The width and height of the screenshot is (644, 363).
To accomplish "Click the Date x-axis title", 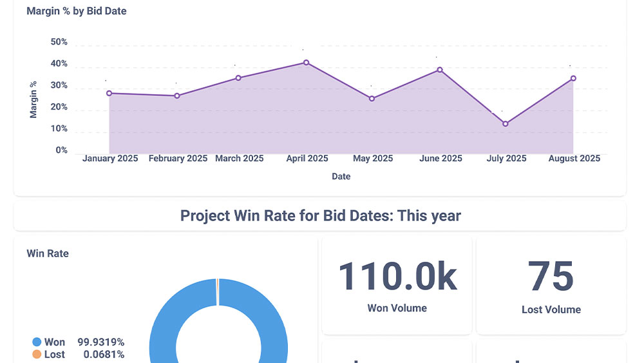I will [341, 176].
